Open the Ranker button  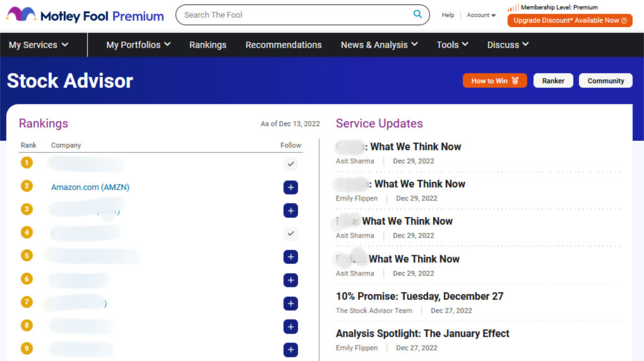[553, 81]
